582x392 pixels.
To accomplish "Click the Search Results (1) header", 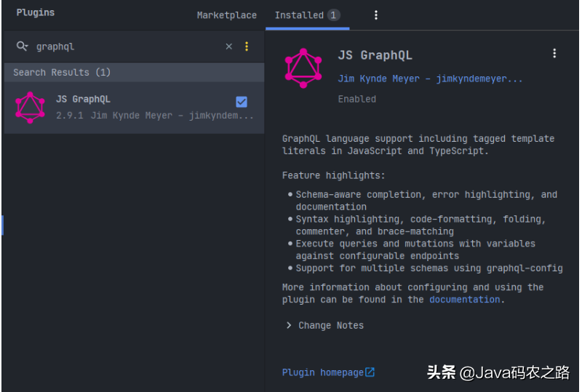I will tap(134, 73).
